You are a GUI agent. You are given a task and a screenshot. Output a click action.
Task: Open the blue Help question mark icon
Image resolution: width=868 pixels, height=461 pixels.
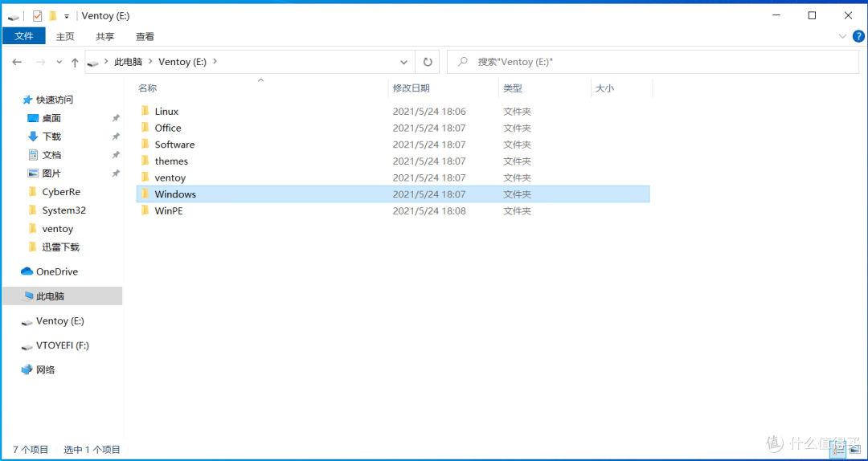[x=858, y=36]
